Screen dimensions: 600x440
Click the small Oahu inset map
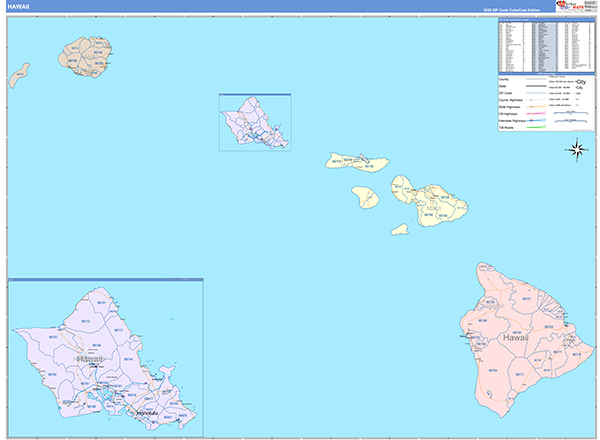pos(254,122)
